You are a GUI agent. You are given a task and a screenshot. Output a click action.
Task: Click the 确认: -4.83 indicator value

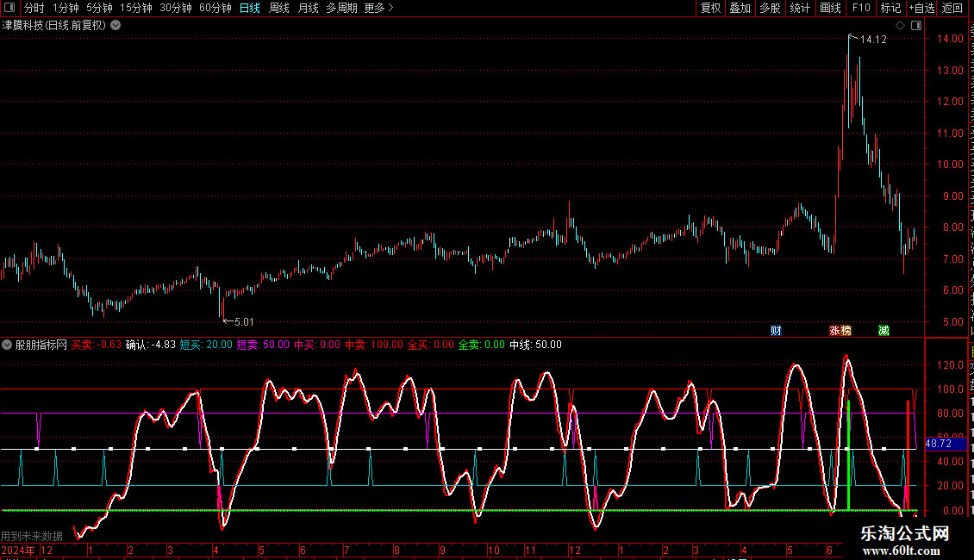pyautogui.click(x=151, y=345)
